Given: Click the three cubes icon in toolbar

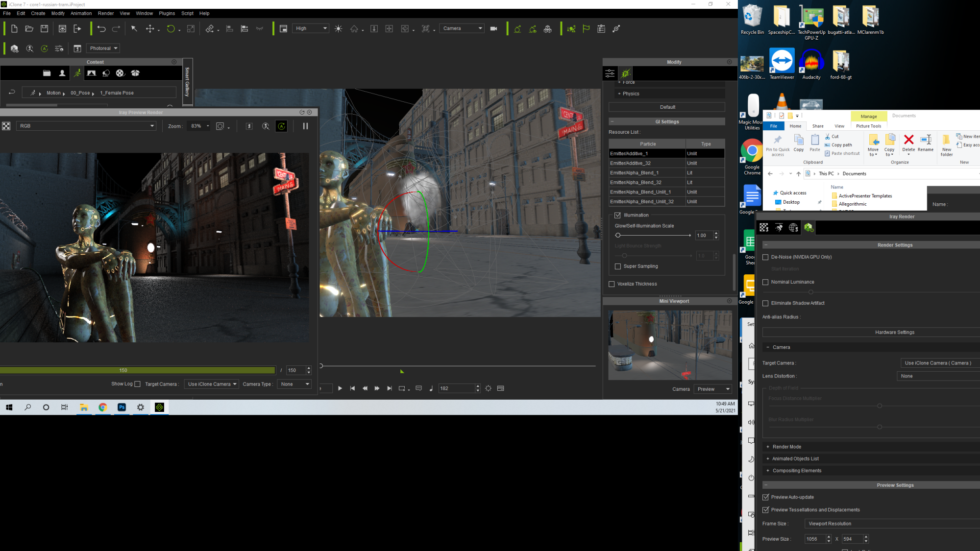Looking at the screenshot, I should pyautogui.click(x=548, y=29).
